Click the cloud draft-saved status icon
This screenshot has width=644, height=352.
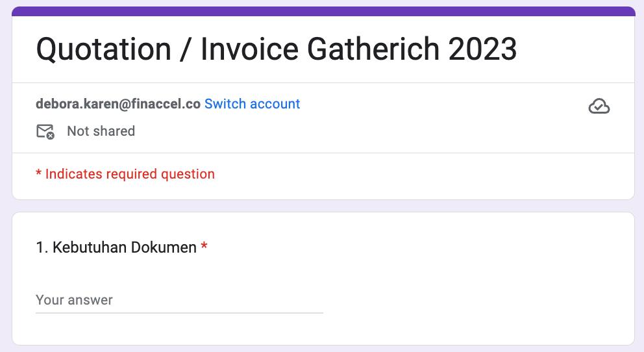tap(599, 107)
